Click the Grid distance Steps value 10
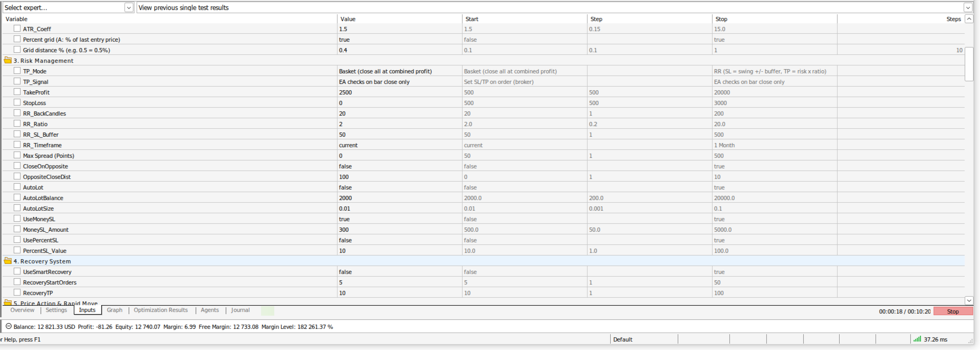 click(x=959, y=50)
